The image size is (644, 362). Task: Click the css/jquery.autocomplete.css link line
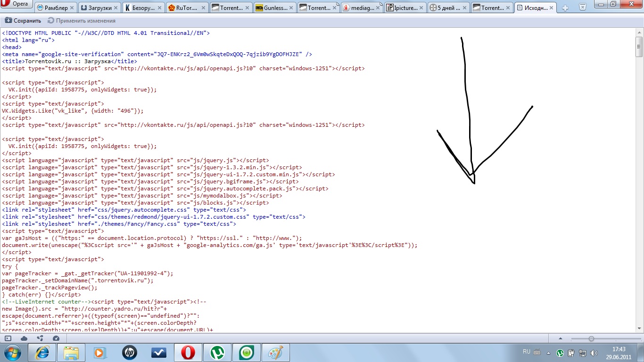[124, 210]
